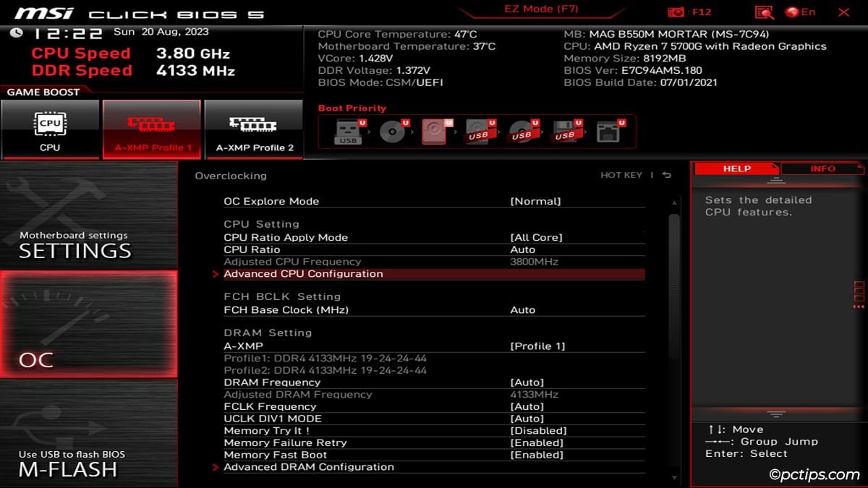Click the DDR Speed 4133 MHz readout
The width and height of the screenshot is (868, 488).
click(x=133, y=71)
